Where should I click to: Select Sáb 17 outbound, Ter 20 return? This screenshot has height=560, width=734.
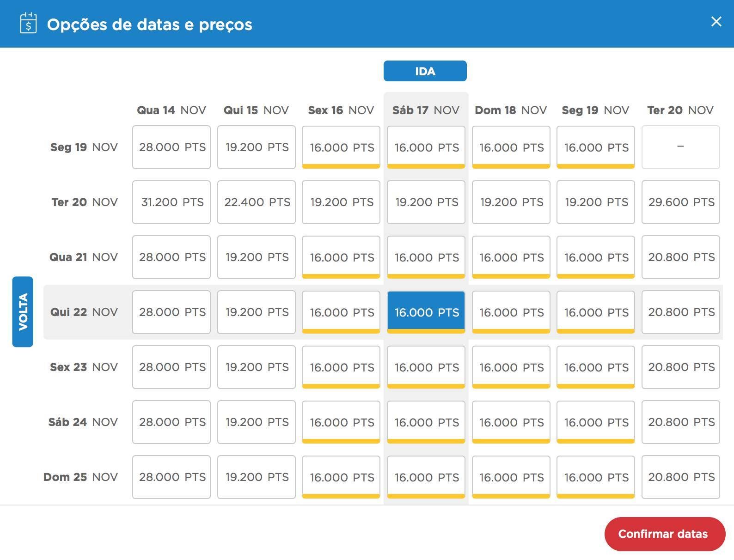pyautogui.click(x=426, y=202)
